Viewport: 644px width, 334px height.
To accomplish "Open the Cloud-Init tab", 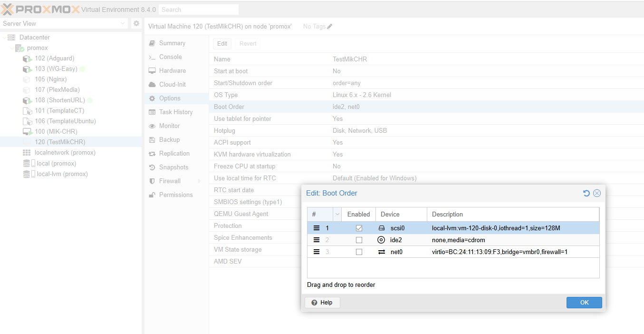I will pyautogui.click(x=176, y=85).
